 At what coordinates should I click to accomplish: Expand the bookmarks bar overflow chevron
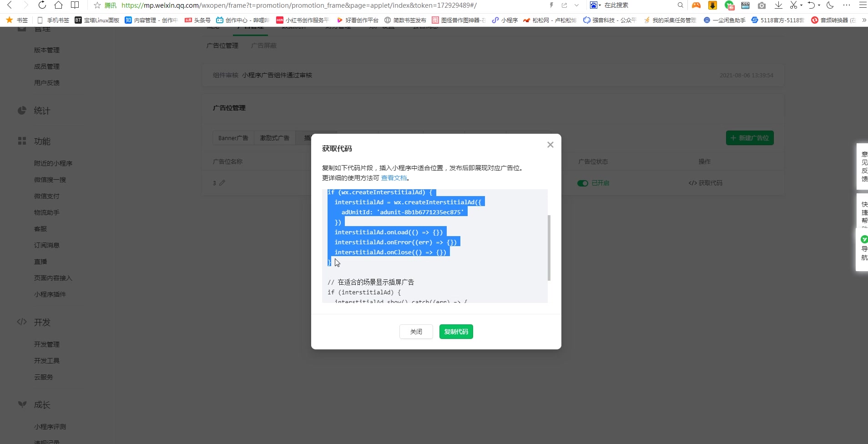[x=863, y=20]
